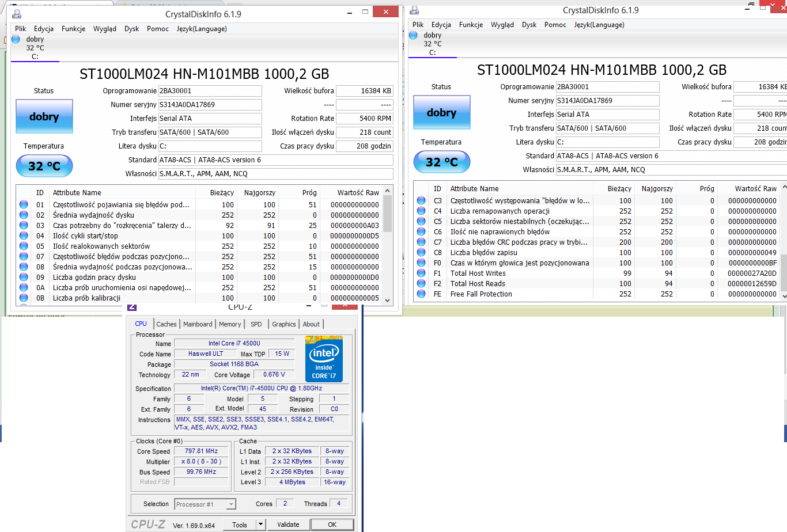This screenshot has height=532, width=787.
Task: Select the 'Liczba błędów zapisu' row text
Action: click(484, 252)
